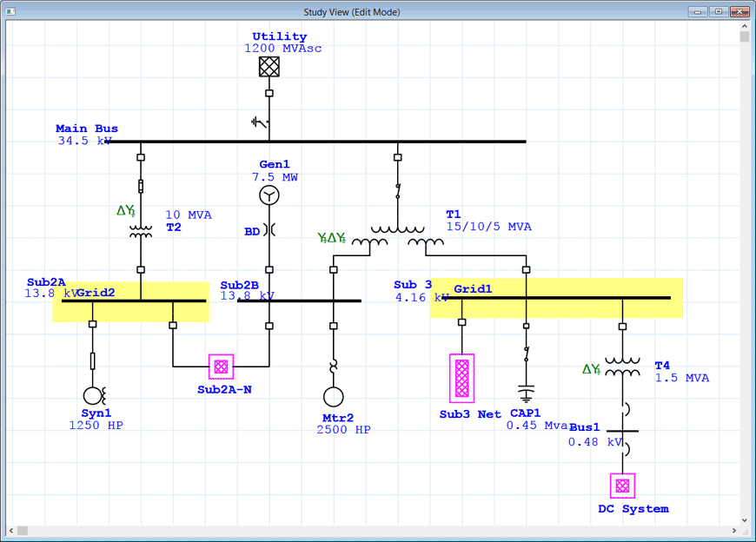Click the Study View window icon

(x=10, y=11)
